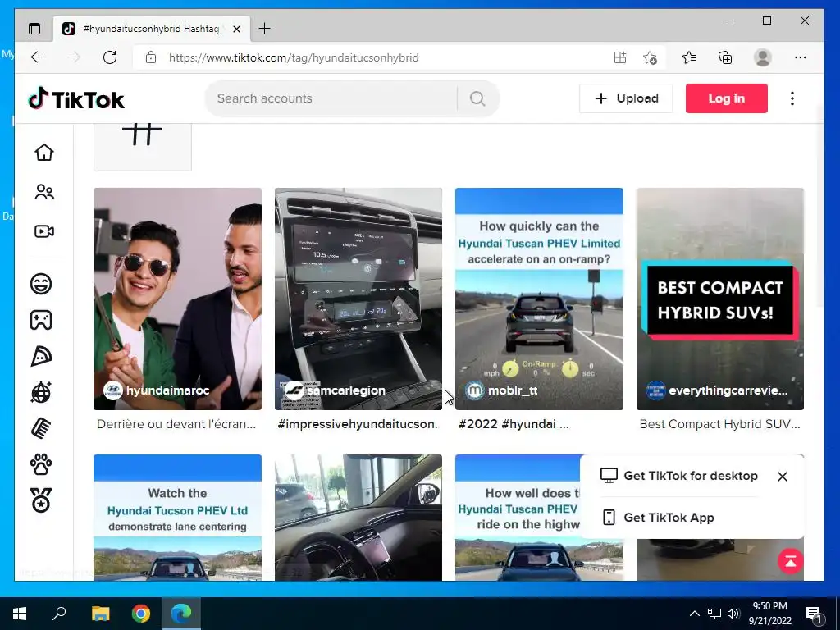This screenshot has width=840, height=630.
Task: Open the apps available icon in address bar
Action: point(620,57)
